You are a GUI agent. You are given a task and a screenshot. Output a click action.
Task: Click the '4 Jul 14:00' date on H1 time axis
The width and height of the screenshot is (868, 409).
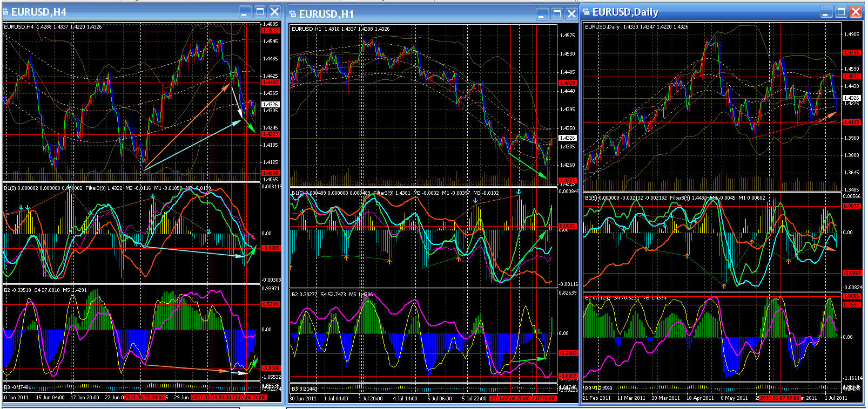click(x=405, y=398)
